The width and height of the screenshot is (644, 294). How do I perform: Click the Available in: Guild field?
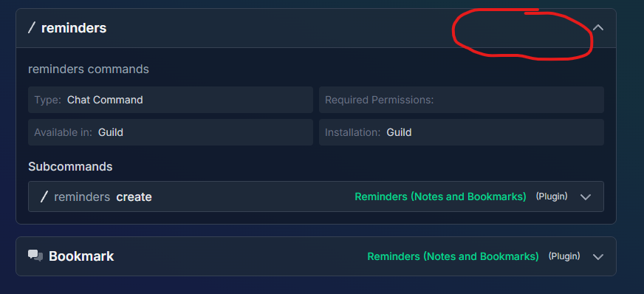171,132
